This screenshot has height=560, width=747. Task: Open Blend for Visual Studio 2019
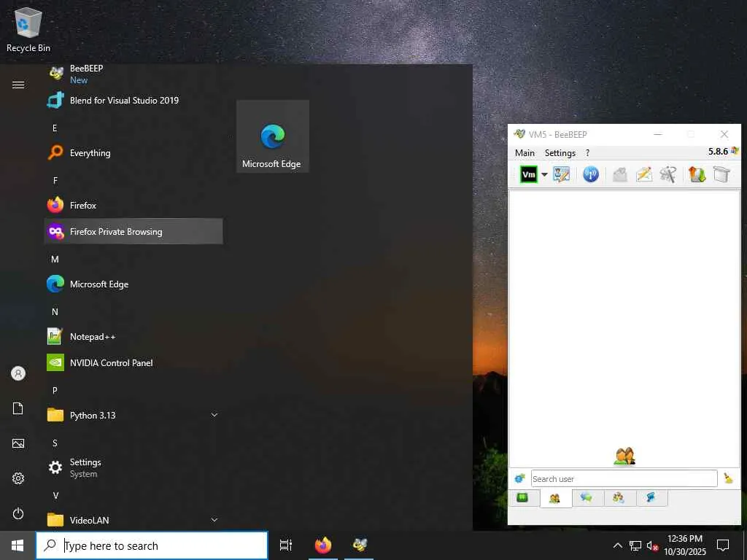click(133, 101)
